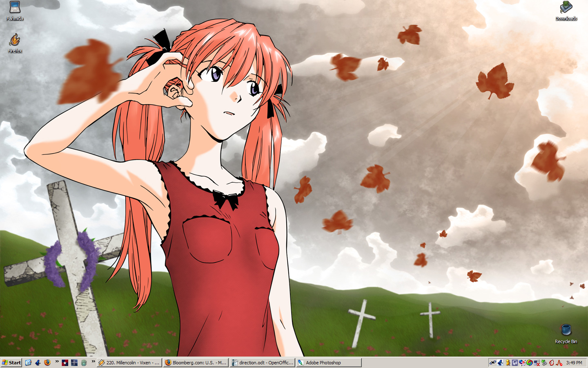This screenshot has width=588, height=368.
Task: Click the red waveform system tray icon
Action: tap(559, 363)
